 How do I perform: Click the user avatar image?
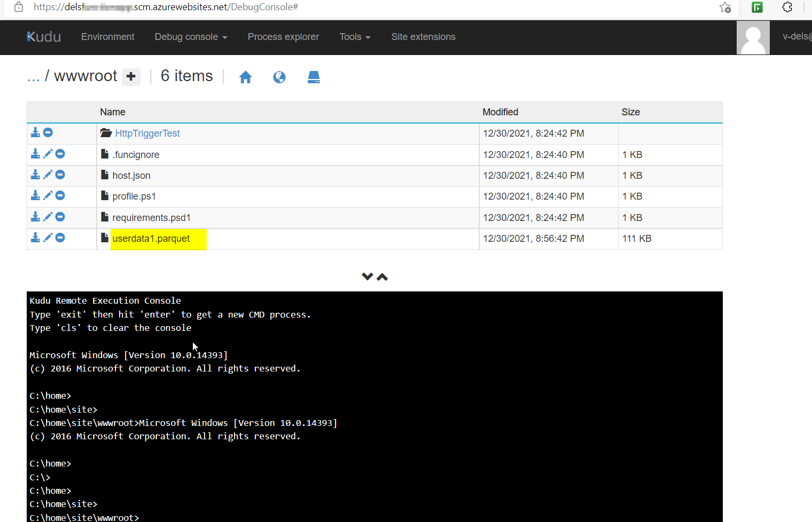pyautogui.click(x=753, y=37)
